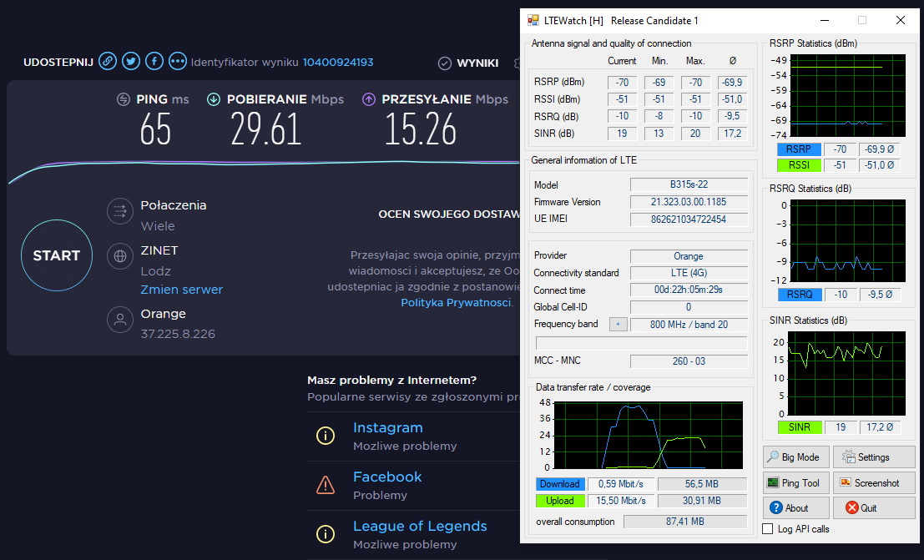Share the result on Facebook
Image resolution: width=924 pixels, height=560 pixels.
click(154, 61)
